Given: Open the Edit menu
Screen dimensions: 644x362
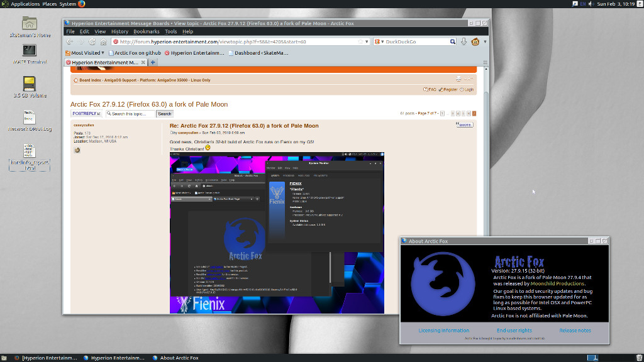Looking at the screenshot, I should (x=84, y=31).
